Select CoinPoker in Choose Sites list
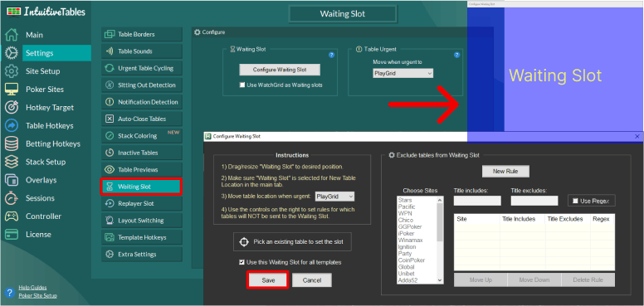The height and width of the screenshot is (306, 644). coord(412,260)
